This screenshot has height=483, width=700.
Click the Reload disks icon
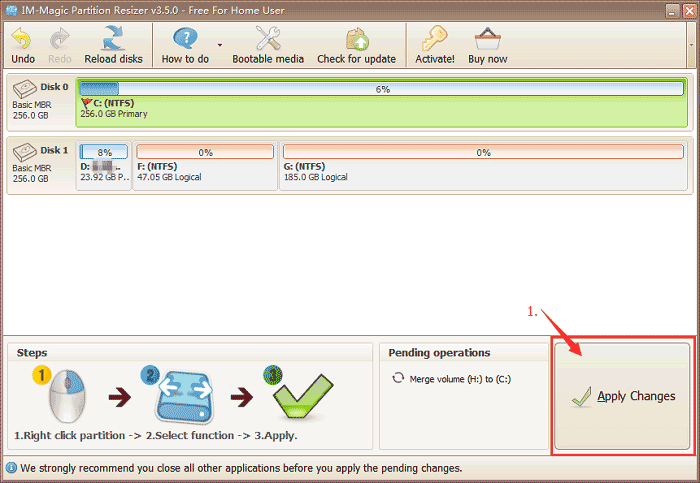click(113, 38)
